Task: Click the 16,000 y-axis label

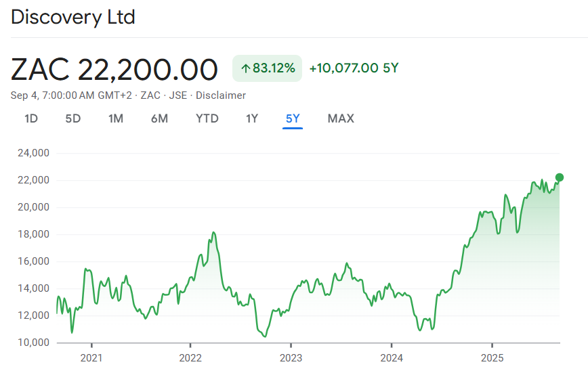Action: click(33, 261)
